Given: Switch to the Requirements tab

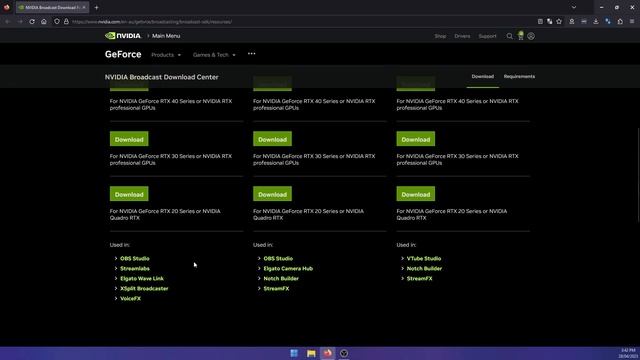Looking at the screenshot, I should coord(519,76).
